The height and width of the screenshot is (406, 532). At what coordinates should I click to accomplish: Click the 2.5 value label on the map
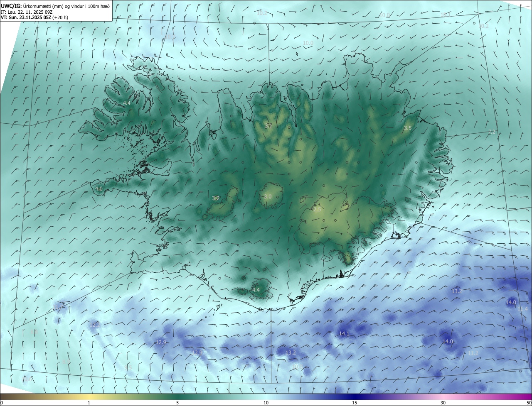(317, 210)
